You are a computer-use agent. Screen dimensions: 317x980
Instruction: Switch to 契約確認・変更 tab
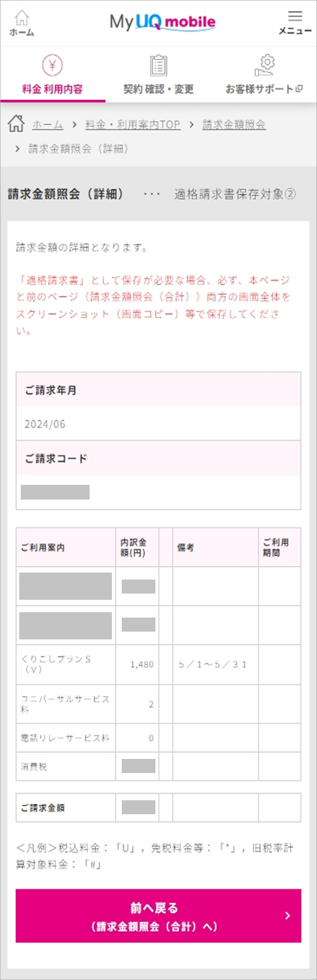coord(158,75)
